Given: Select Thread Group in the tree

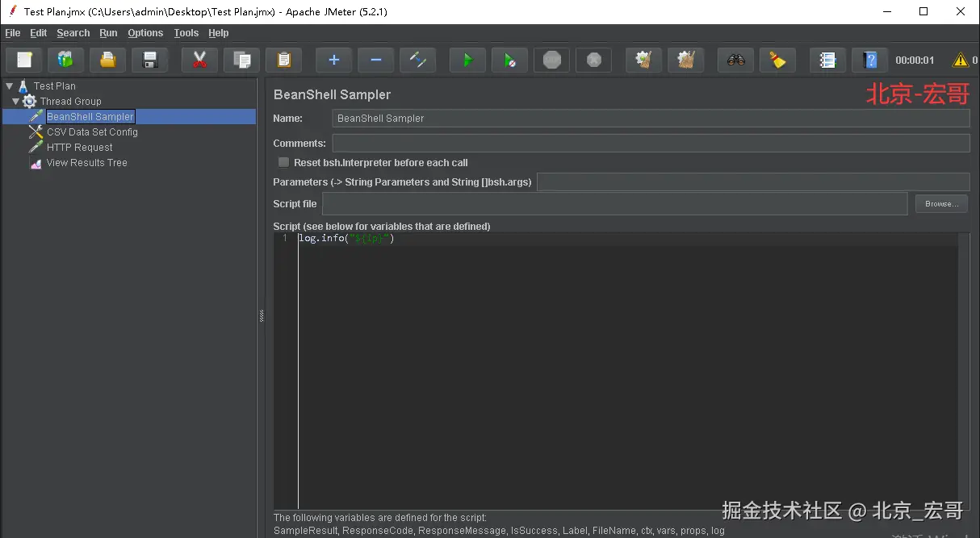Looking at the screenshot, I should click(x=71, y=101).
